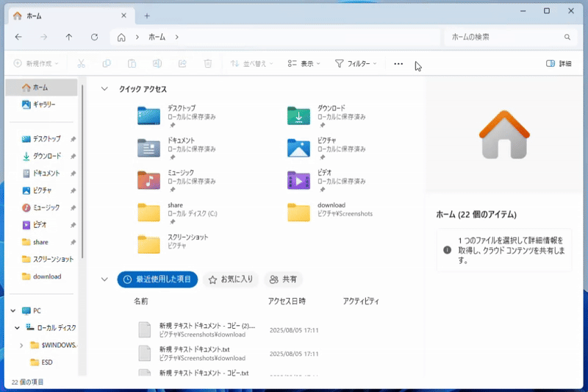Open the 表示 view dropdown

point(304,63)
